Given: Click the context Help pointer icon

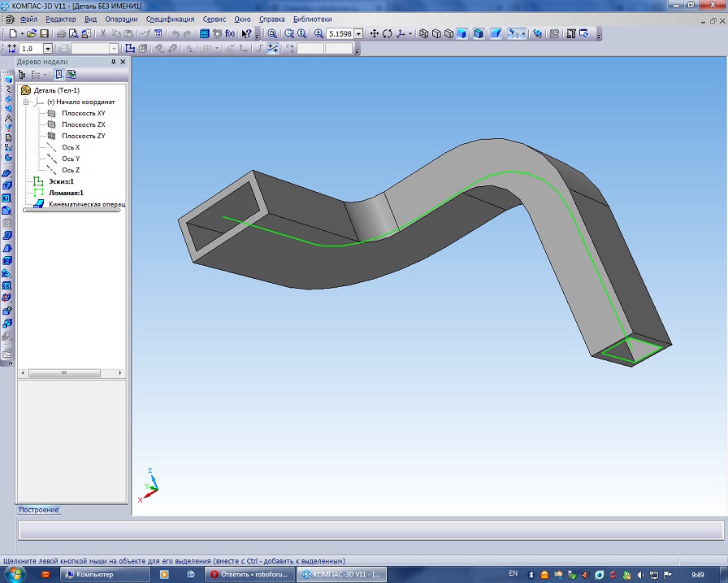Looking at the screenshot, I should coord(246,33).
